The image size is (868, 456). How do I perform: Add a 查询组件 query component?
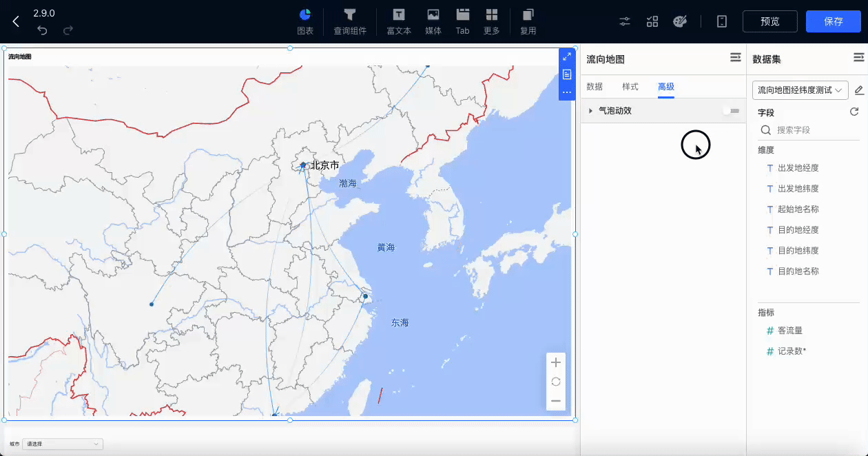[350, 21]
